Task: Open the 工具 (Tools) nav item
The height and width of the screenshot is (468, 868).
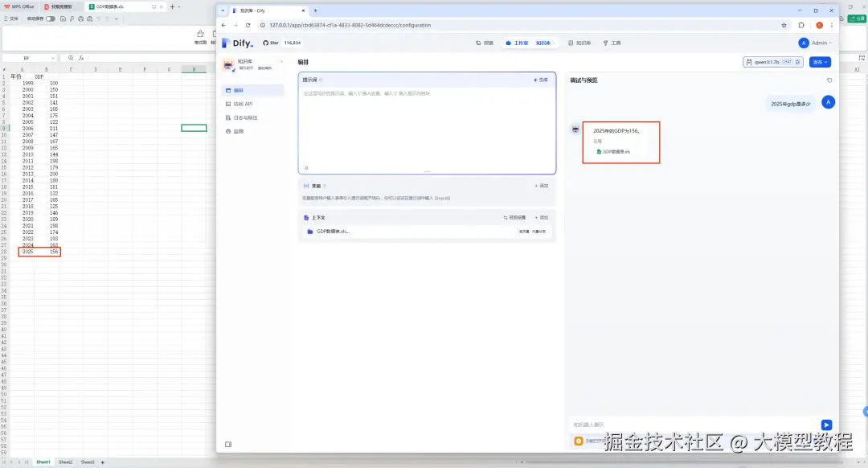Action: (x=612, y=43)
